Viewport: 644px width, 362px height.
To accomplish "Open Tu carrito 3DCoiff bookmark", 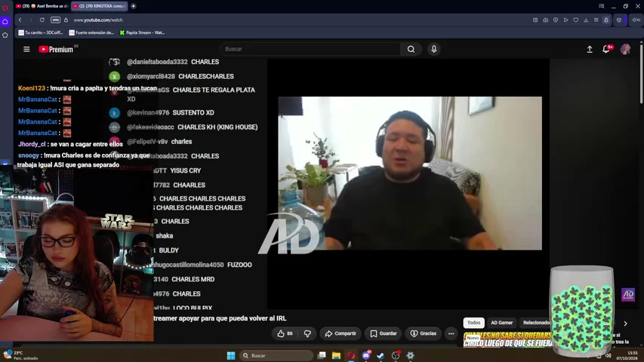I will coord(40,32).
